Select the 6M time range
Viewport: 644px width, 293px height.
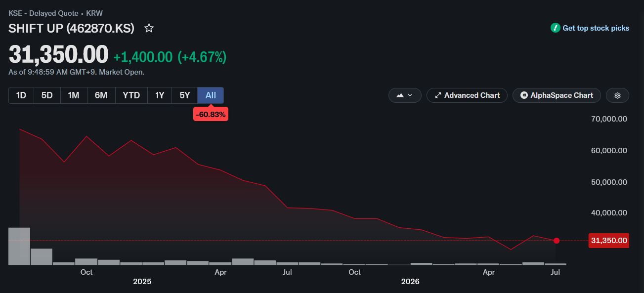tap(101, 95)
